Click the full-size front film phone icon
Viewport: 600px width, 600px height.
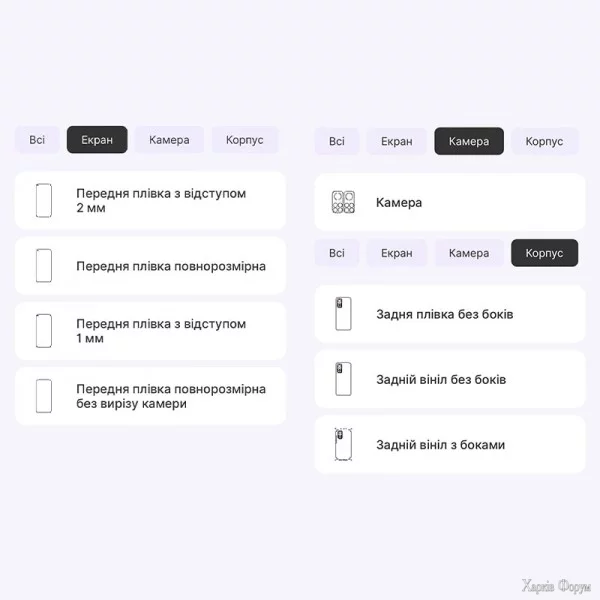coord(43,266)
